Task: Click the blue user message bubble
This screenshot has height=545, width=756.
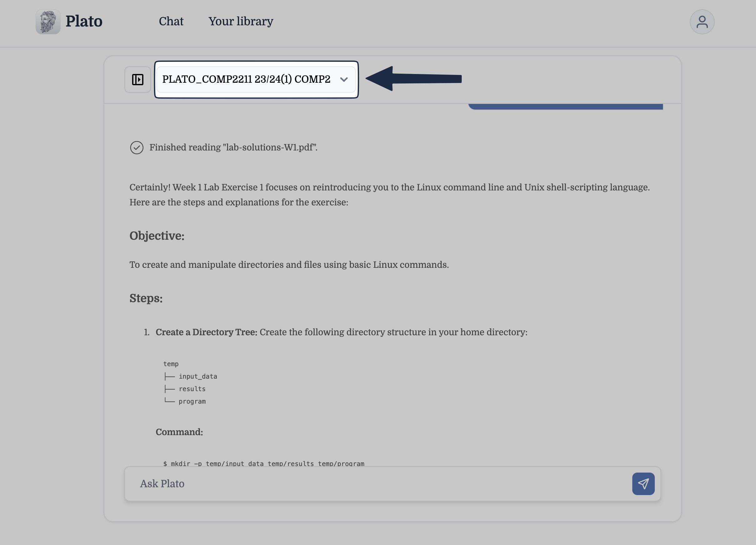Action: [x=565, y=106]
